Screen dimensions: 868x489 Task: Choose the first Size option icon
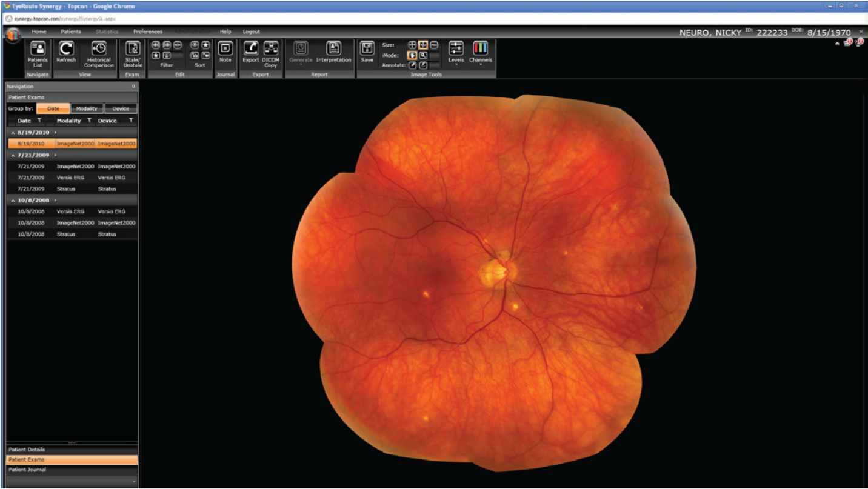coord(412,45)
